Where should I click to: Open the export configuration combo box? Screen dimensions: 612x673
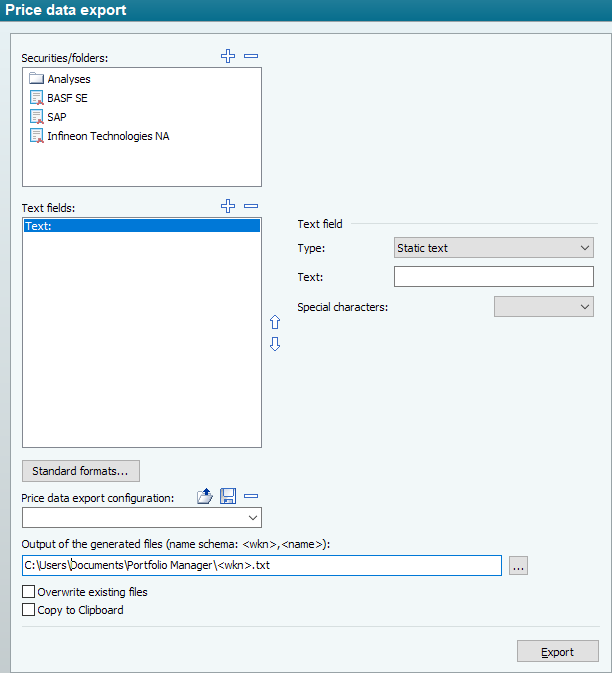(x=141, y=518)
